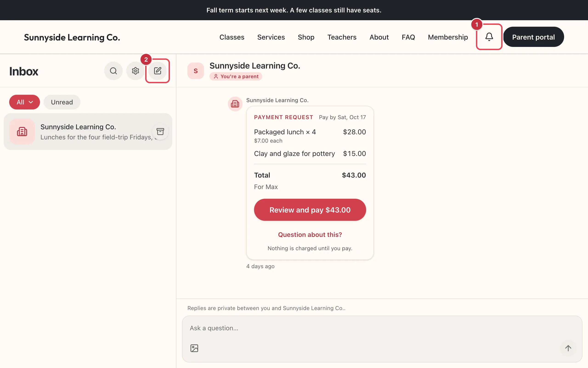Open the Shop page
588x368 pixels.
[306, 37]
